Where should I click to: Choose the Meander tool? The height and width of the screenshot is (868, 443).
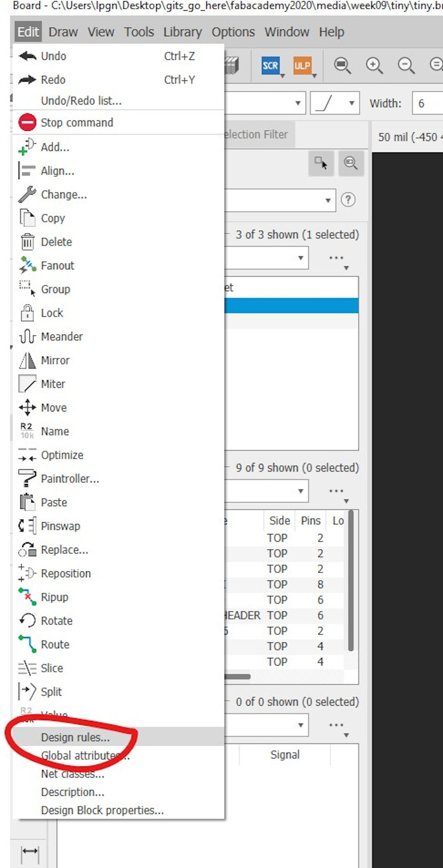click(119, 336)
